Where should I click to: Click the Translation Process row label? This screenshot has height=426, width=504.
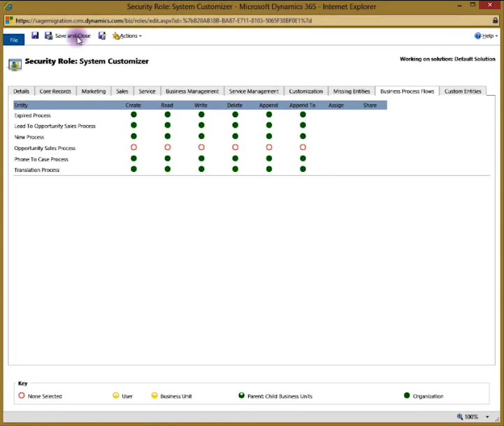pos(37,170)
